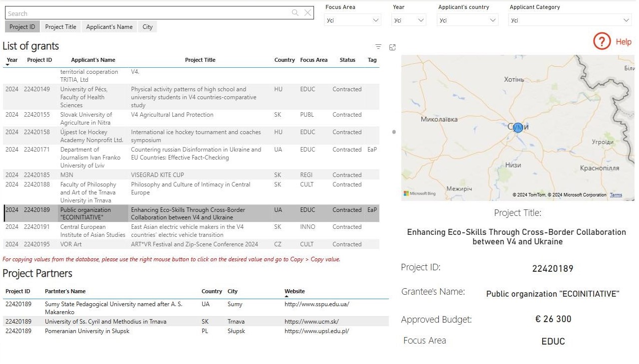Open the filter icon above the grants list
This screenshot has height=364, width=639.
(378, 47)
